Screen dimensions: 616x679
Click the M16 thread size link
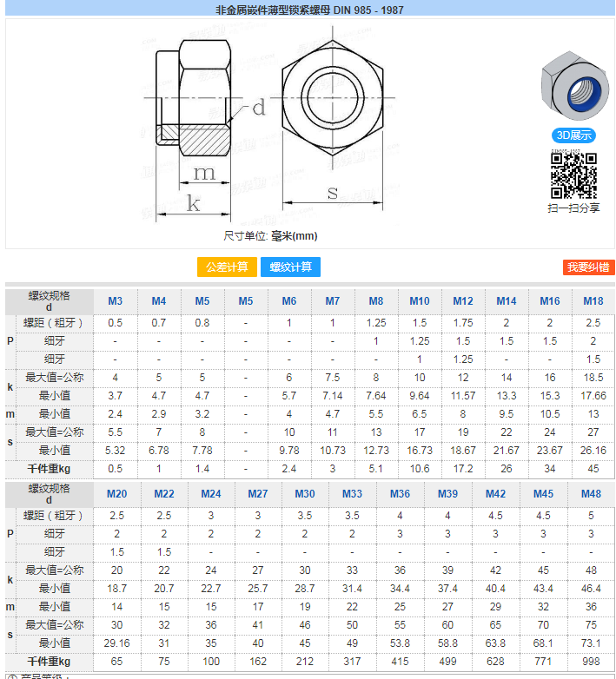point(549,301)
